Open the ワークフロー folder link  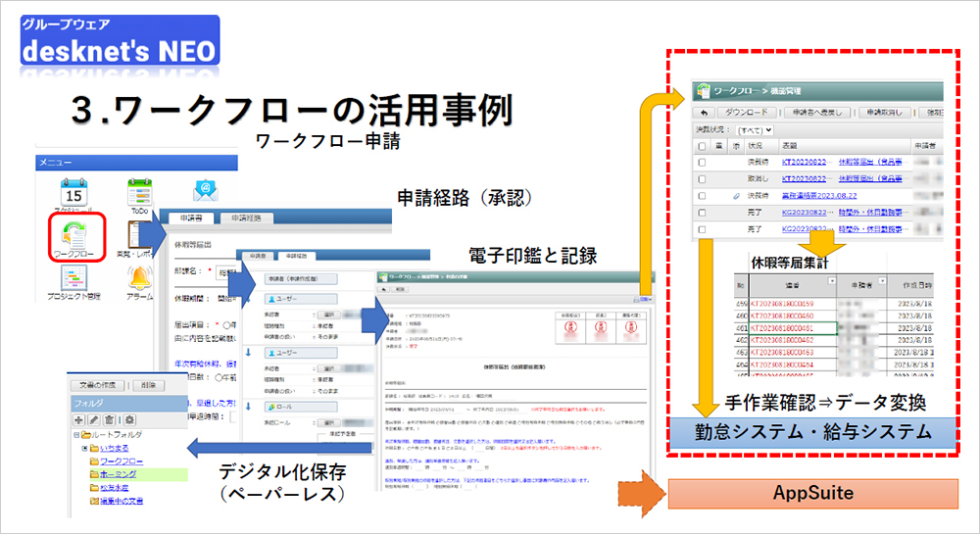tap(122, 461)
